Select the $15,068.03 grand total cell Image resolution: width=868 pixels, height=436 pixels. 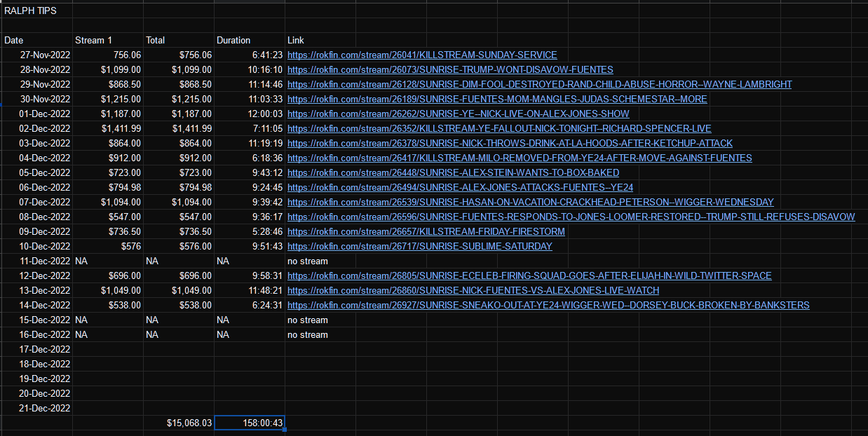[x=179, y=423]
